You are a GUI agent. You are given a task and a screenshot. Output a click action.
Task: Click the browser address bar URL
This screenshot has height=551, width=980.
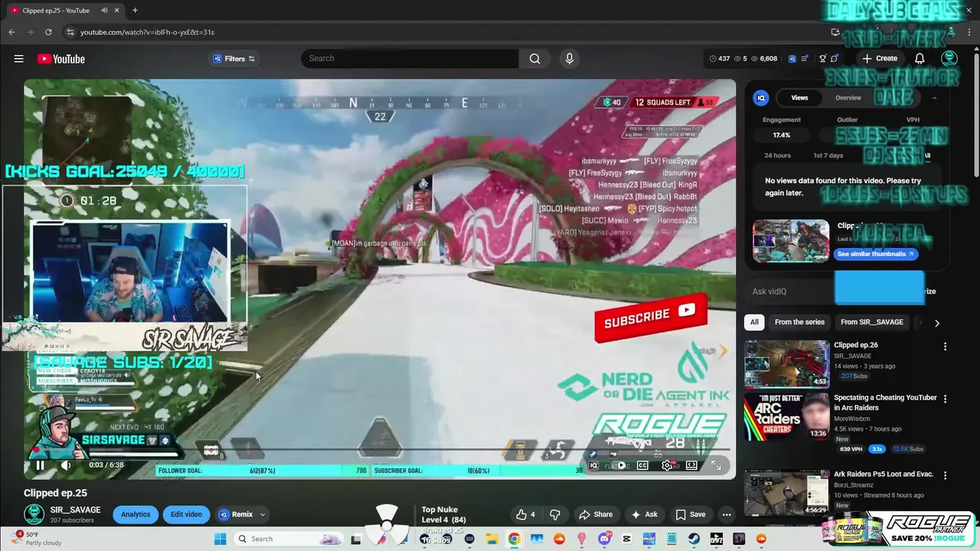click(x=147, y=32)
